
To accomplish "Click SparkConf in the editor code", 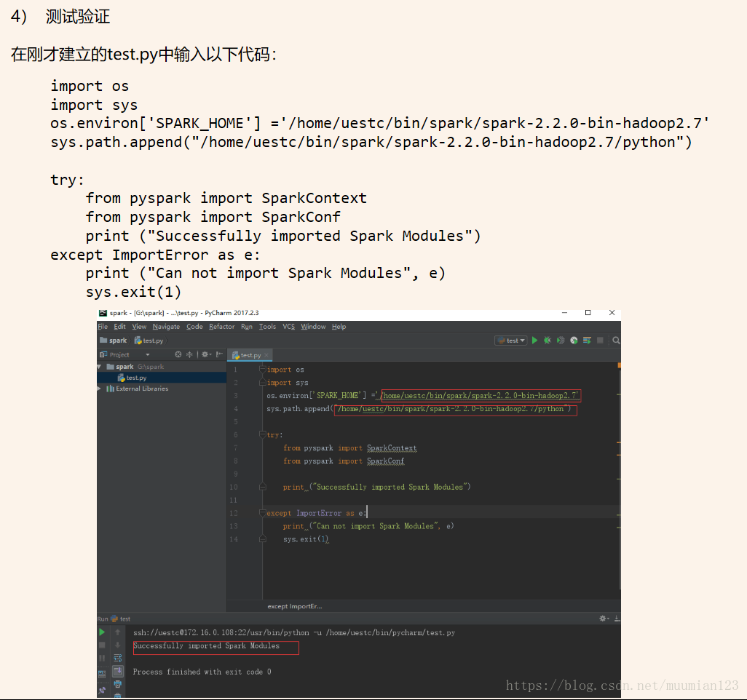I will pos(385,461).
